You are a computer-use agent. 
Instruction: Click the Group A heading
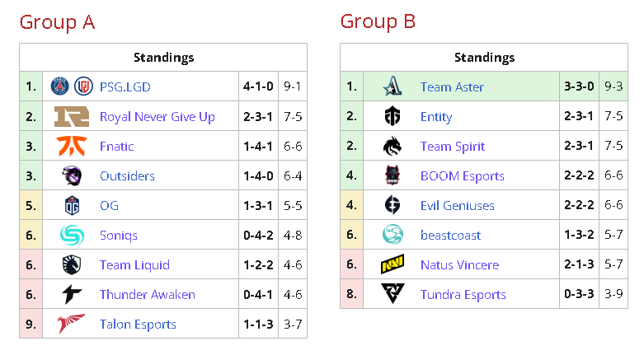coord(58,21)
